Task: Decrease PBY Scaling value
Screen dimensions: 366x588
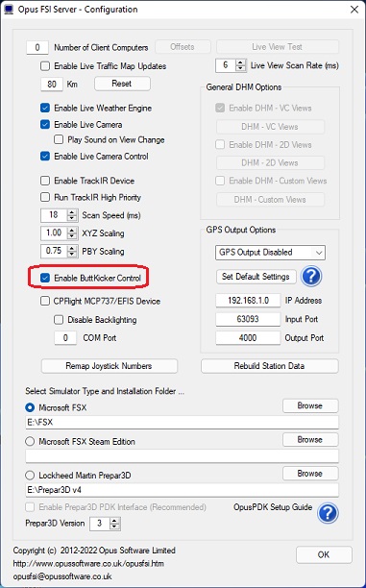Action: pos(72,255)
